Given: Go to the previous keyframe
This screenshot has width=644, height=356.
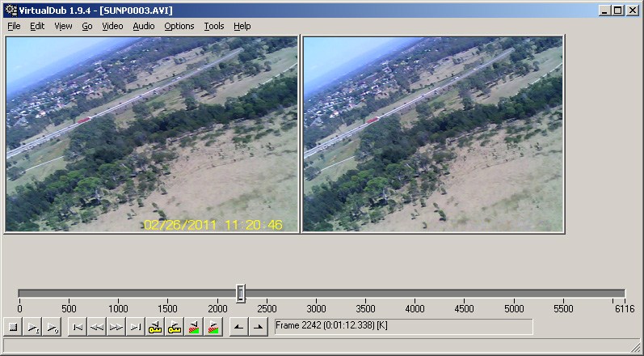Looking at the screenshot, I should pyautogui.click(x=155, y=327).
